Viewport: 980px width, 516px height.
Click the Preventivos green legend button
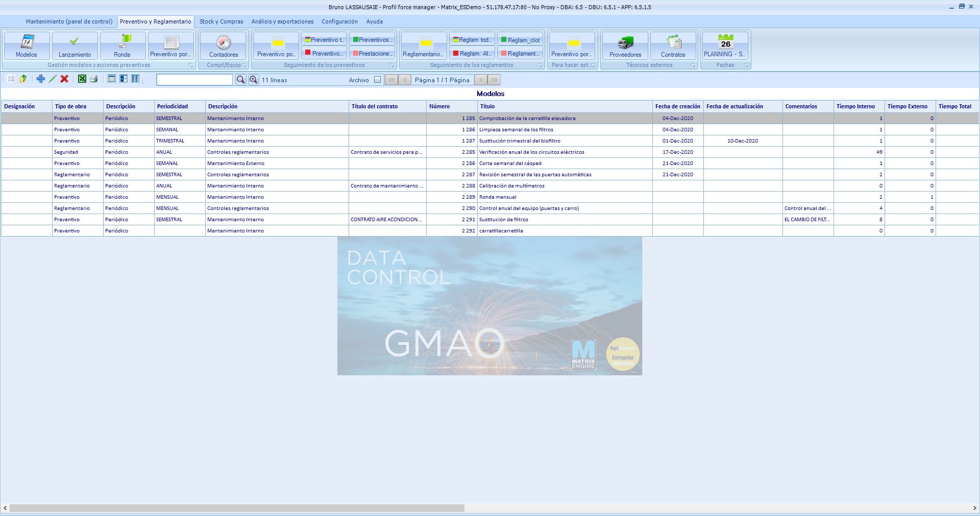coord(372,39)
